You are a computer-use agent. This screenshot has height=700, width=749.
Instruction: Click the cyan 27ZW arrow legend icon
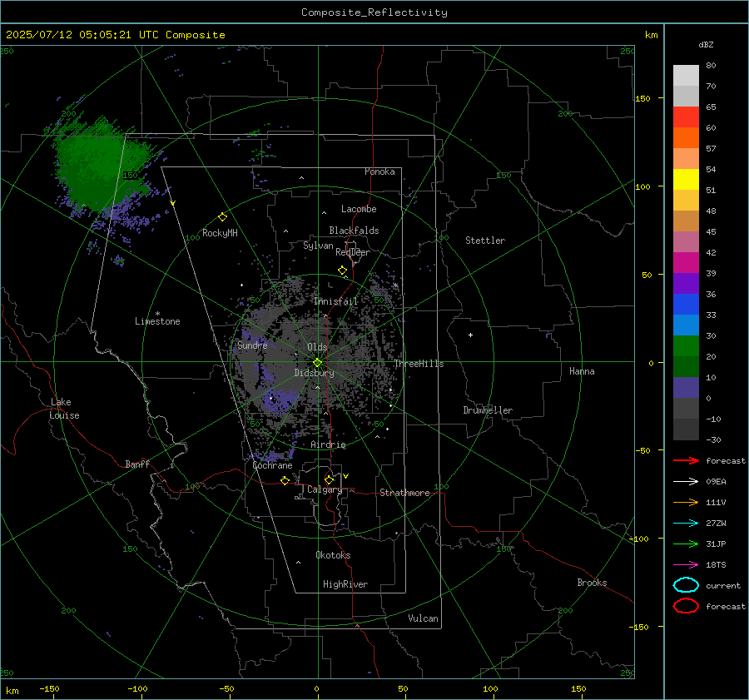pyautogui.click(x=686, y=524)
